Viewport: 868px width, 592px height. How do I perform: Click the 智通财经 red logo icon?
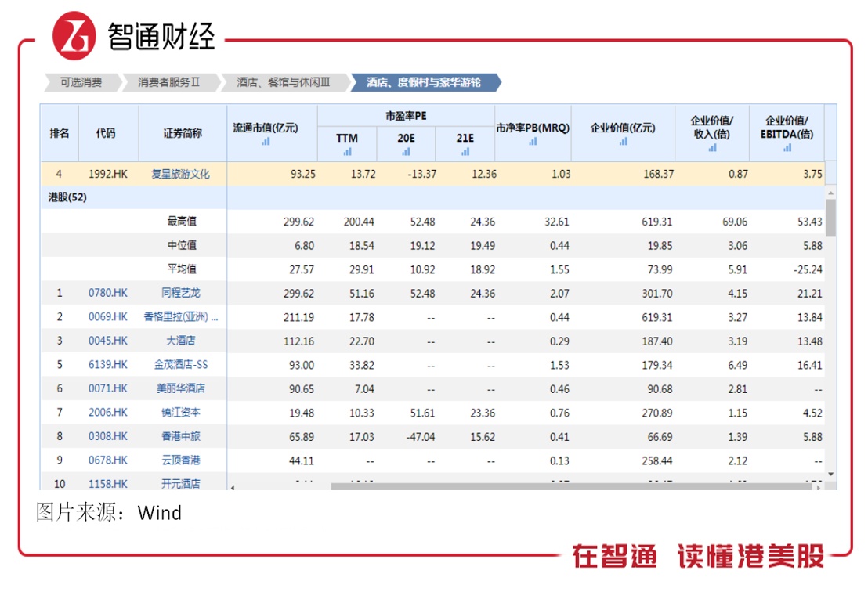74,36
